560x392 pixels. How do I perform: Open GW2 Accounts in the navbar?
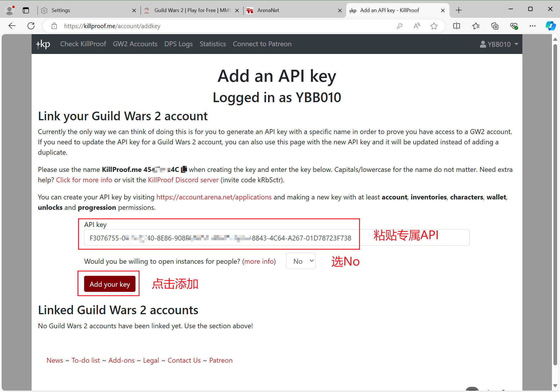135,44
